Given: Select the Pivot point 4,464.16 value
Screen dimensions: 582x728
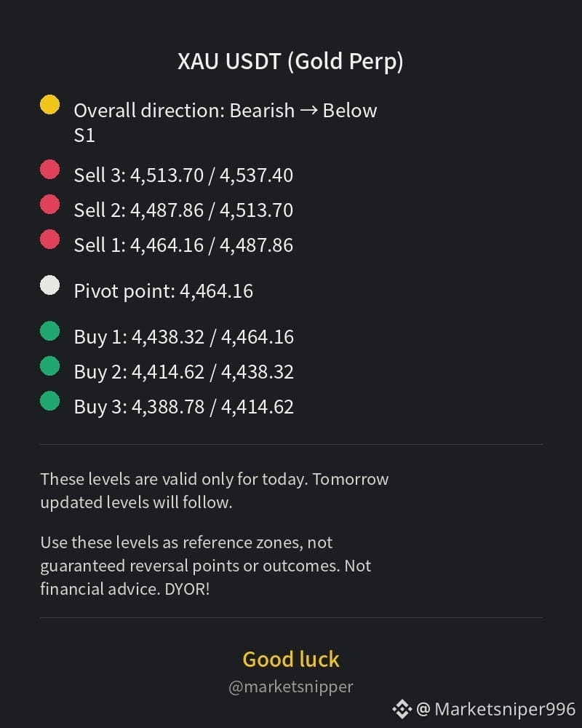Looking at the screenshot, I should 216,291.
